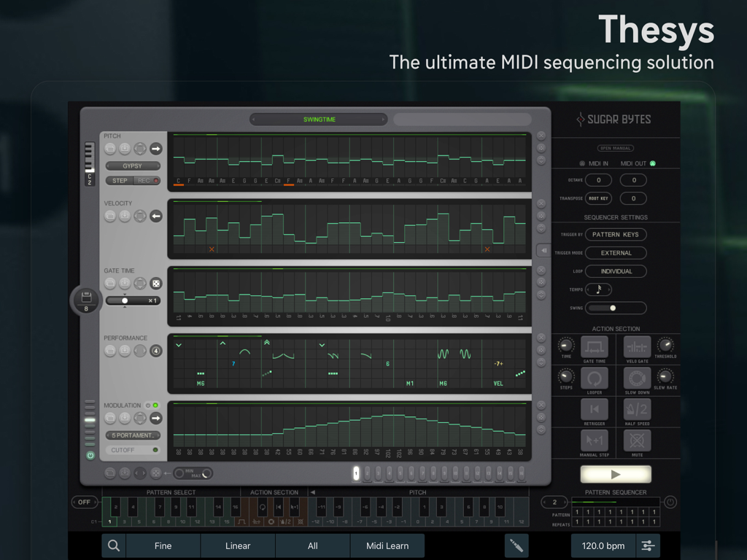Click the MIDI cable plug icon
The height and width of the screenshot is (560, 747).
[516, 545]
